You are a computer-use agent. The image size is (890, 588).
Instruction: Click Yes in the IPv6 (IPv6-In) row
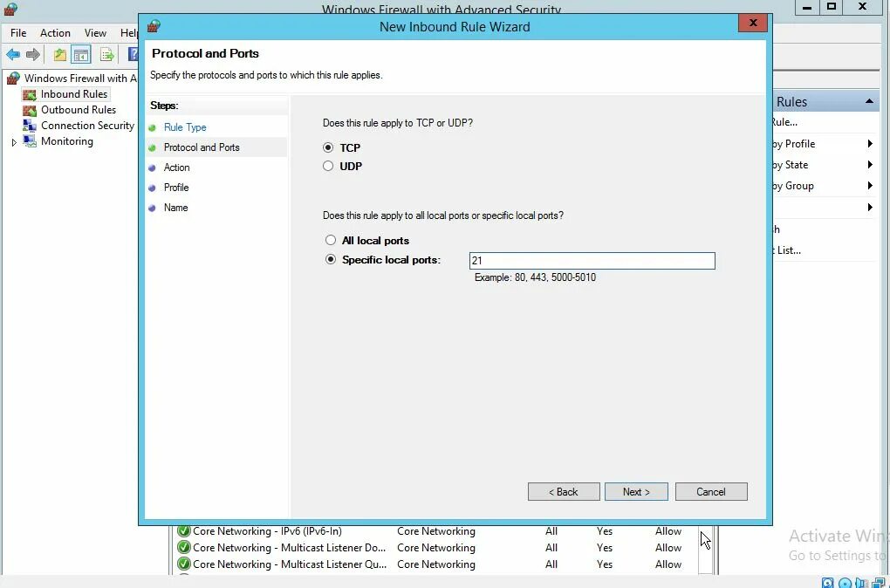tap(605, 531)
